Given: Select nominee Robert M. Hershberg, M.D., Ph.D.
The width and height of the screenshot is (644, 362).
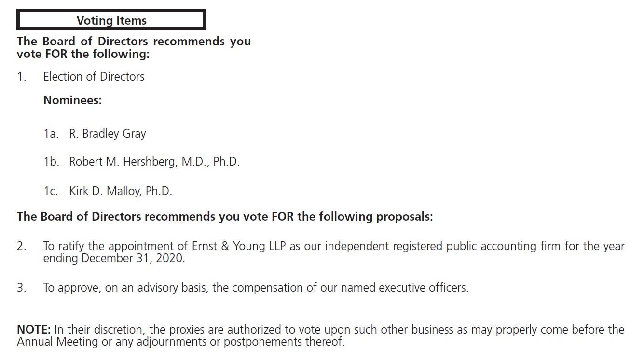Looking at the screenshot, I should [x=154, y=162].
